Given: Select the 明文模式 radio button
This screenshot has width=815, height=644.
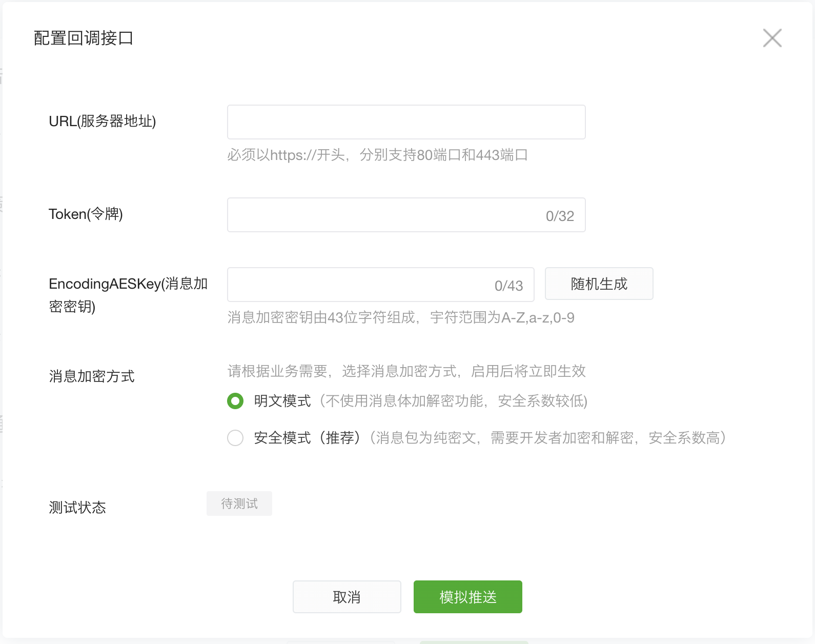Looking at the screenshot, I should pos(235,401).
